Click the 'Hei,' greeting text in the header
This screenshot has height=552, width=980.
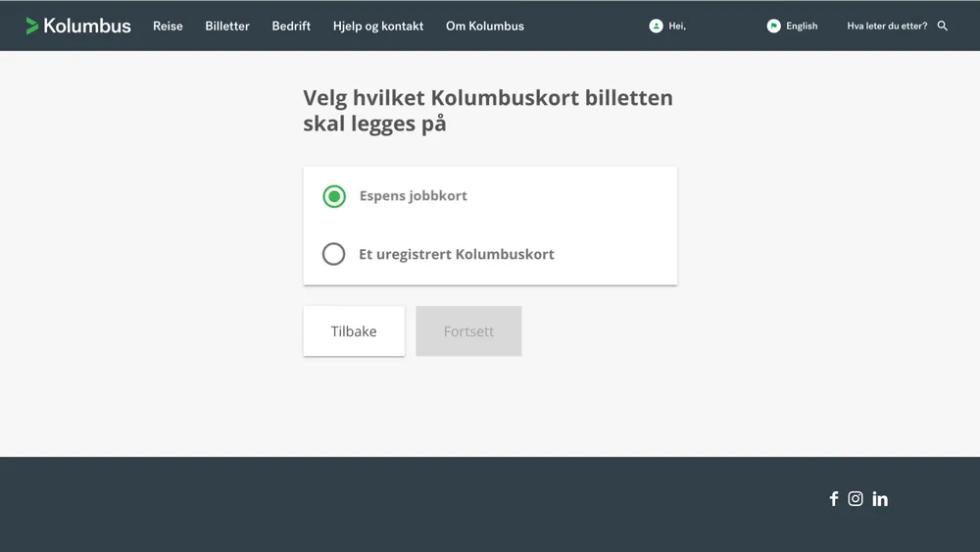pos(677,26)
